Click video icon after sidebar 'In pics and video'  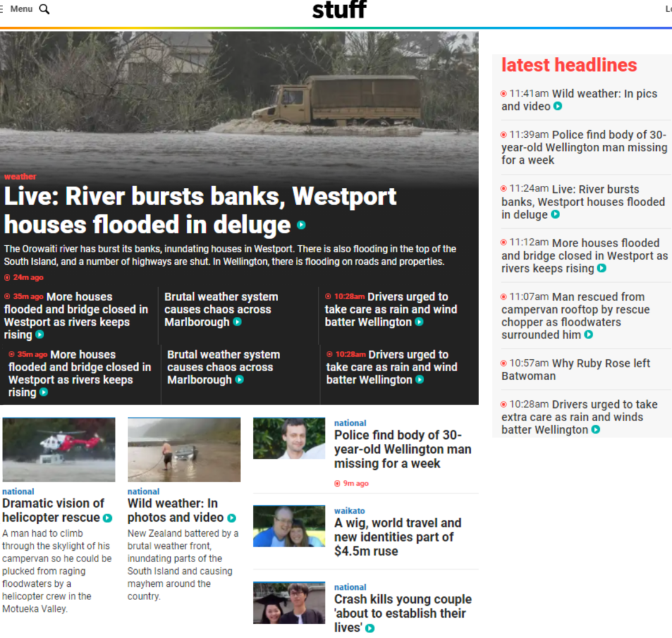tap(558, 106)
